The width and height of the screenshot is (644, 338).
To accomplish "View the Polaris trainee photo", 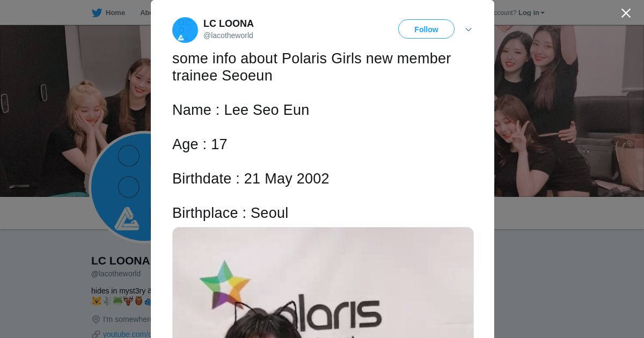I will [x=323, y=283].
